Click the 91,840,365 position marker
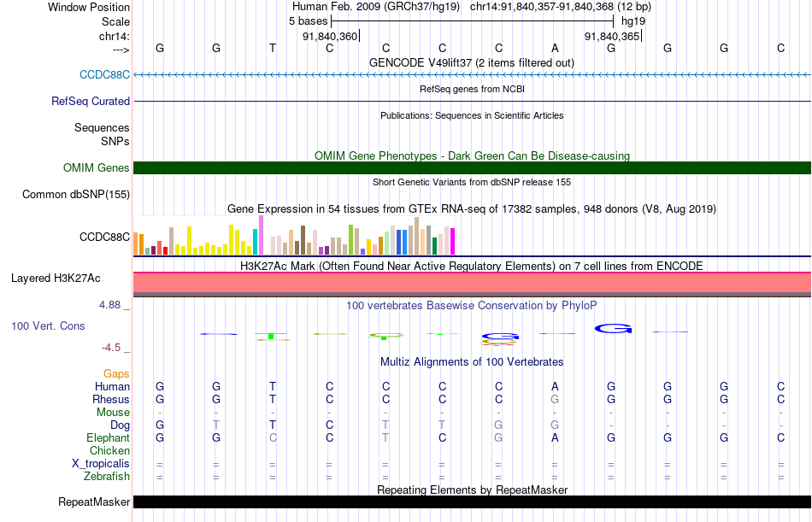 (612, 36)
